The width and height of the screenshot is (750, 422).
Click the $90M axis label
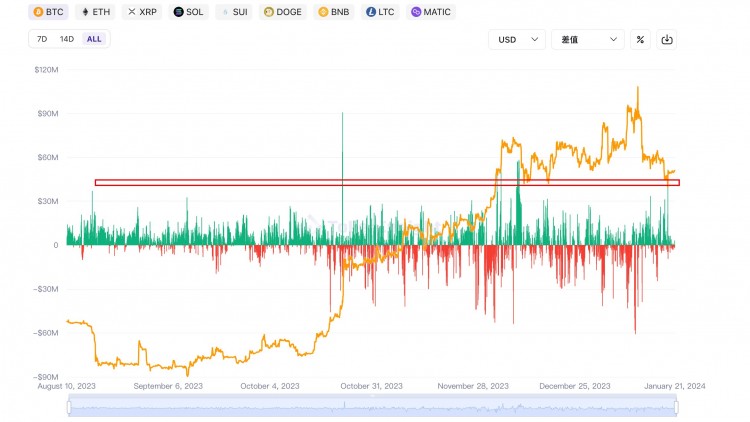(48, 114)
